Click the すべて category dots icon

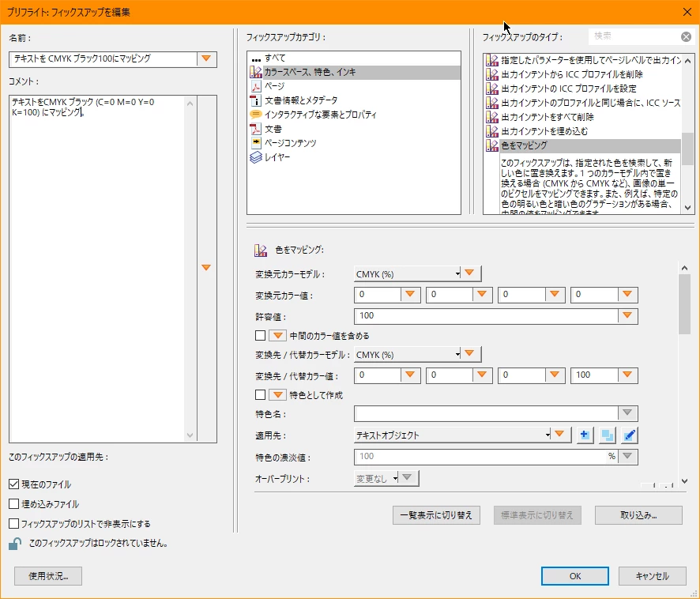pos(256,59)
